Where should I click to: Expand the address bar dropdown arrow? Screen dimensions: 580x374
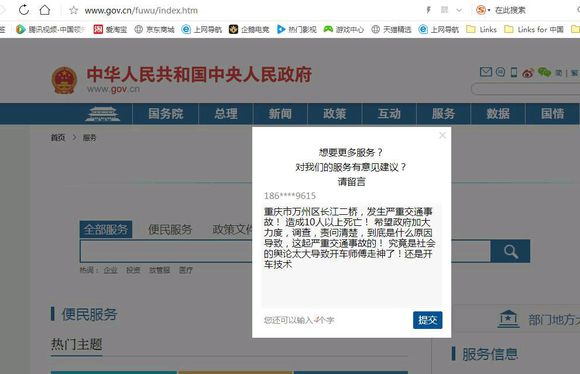(459, 10)
